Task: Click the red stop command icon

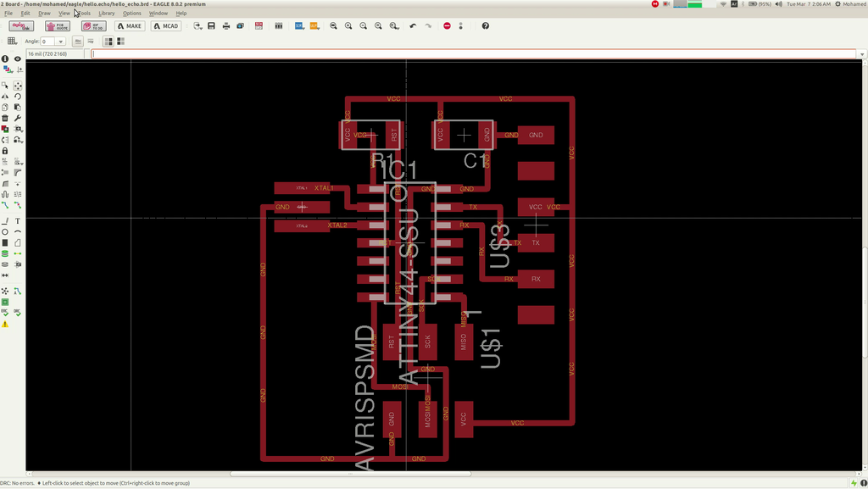Action: click(447, 26)
